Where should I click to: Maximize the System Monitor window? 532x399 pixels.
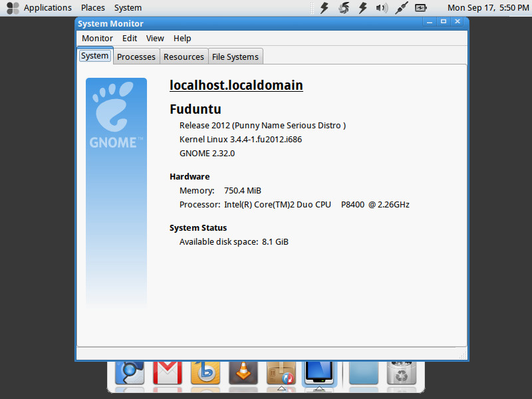[x=444, y=22]
